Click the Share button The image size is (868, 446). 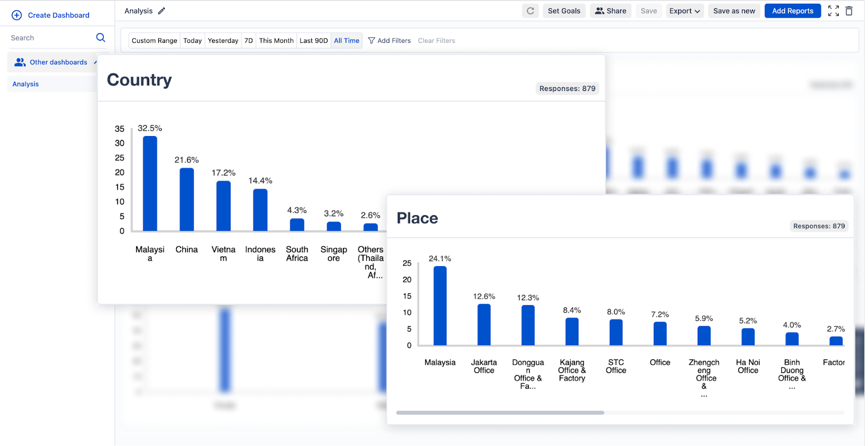tap(610, 11)
